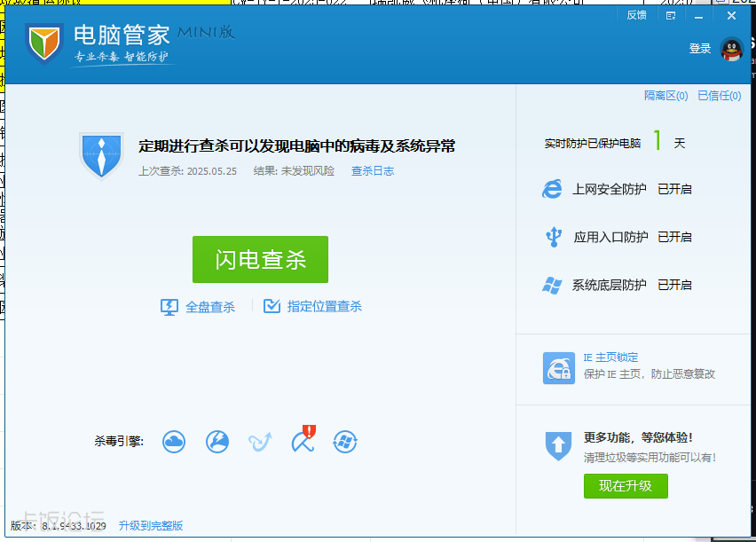
Task: Start 闪电查杀 quick scan
Action: pos(260,259)
